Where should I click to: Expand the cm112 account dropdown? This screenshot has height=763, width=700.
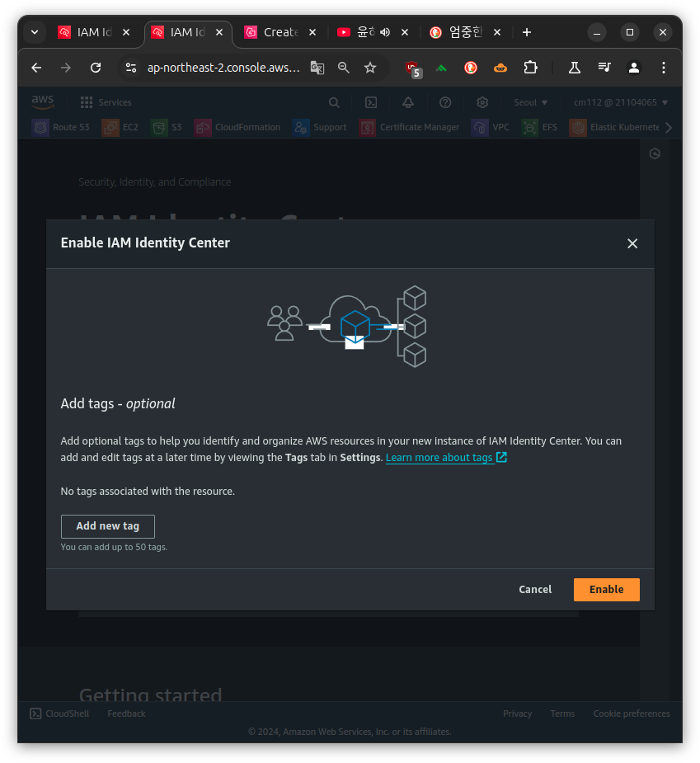[620, 102]
